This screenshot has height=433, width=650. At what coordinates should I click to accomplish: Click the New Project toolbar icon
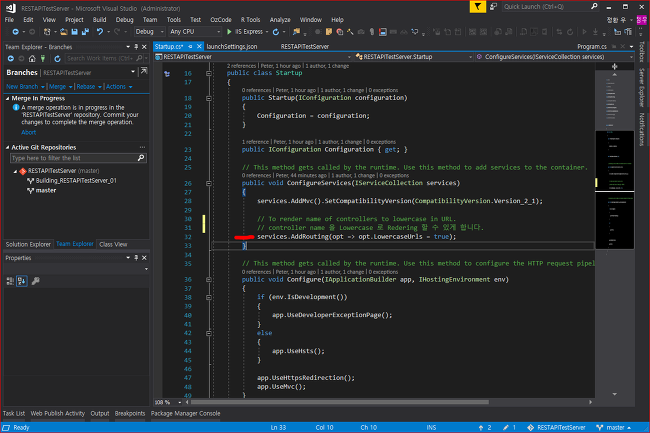tap(47, 31)
